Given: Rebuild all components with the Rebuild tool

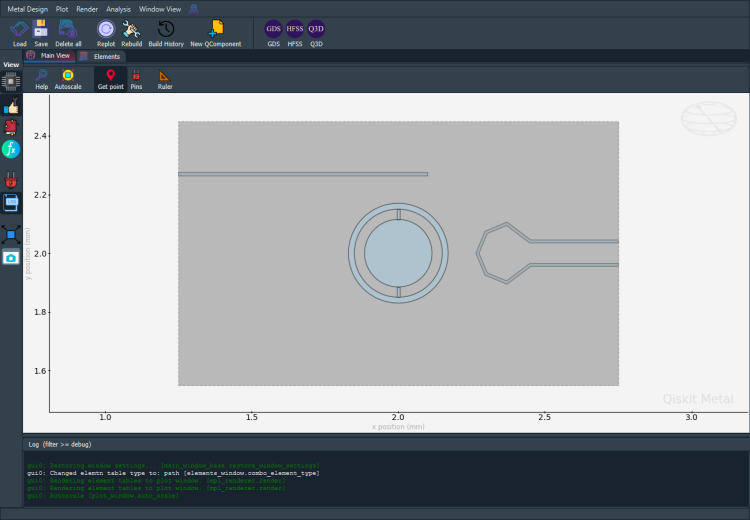Looking at the screenshot, I should point(132,33).
